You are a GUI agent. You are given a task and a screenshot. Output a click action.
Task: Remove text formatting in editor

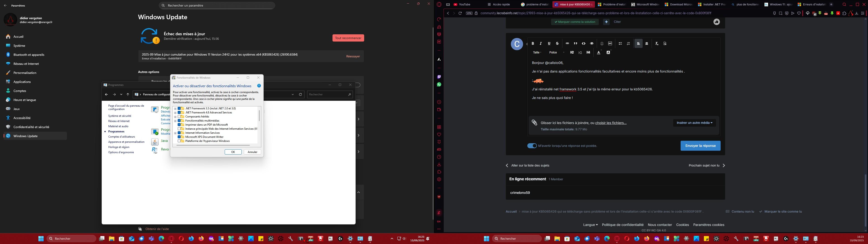tap(657, 43)
